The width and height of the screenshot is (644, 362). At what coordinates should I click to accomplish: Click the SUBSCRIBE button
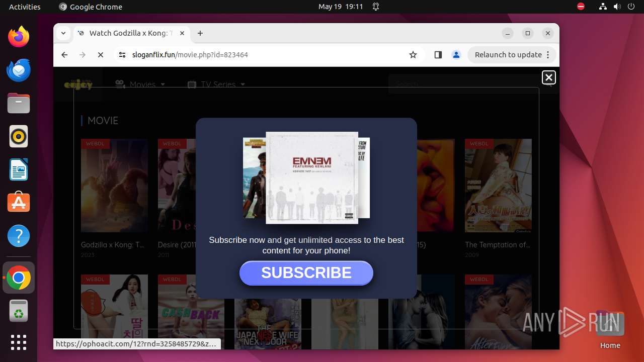coord(306,273)
